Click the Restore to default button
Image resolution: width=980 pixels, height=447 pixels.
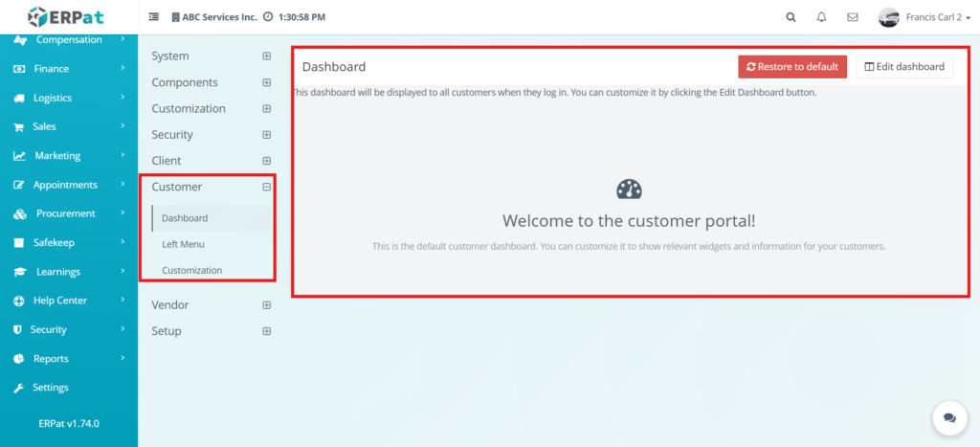tap(791, 67)
